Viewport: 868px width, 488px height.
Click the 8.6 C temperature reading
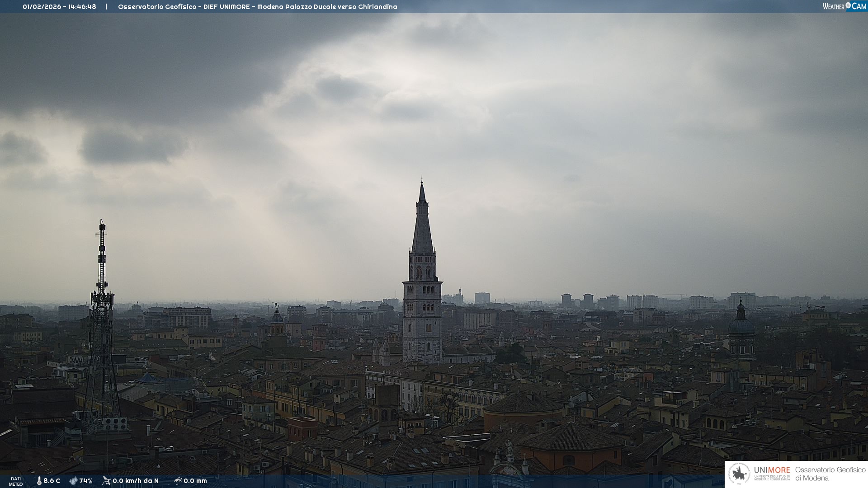pos(52,481)
